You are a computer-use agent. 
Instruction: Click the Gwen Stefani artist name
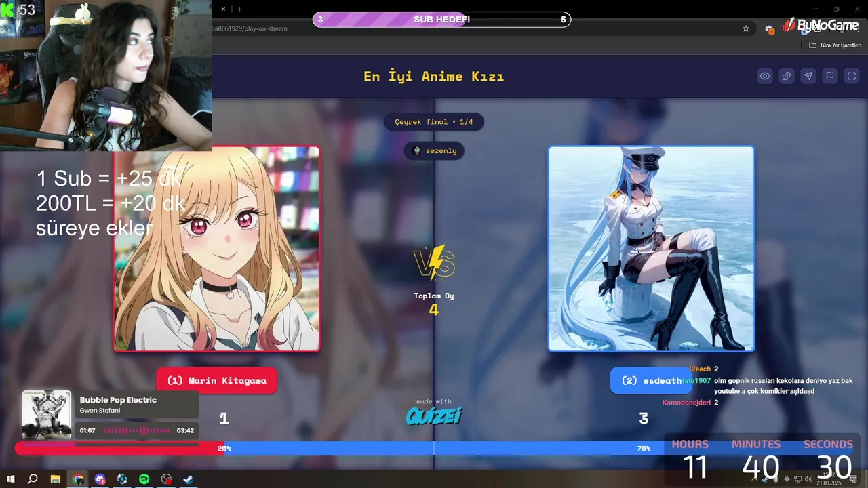click(x=100, y=411)
